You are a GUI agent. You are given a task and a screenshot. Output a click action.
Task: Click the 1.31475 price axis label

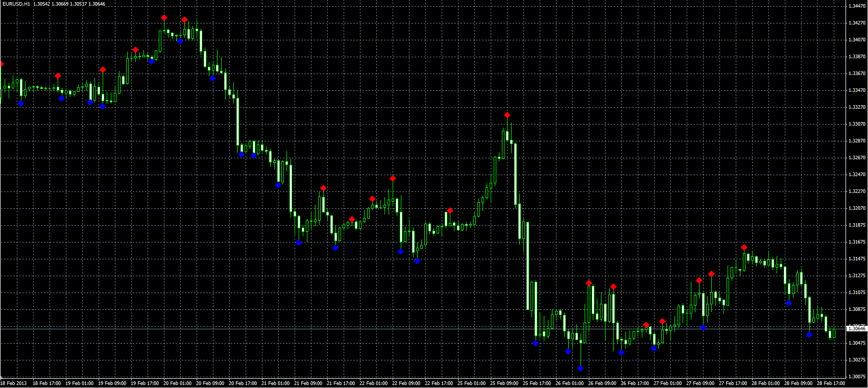pyautogui.click(x=857, y=259)
